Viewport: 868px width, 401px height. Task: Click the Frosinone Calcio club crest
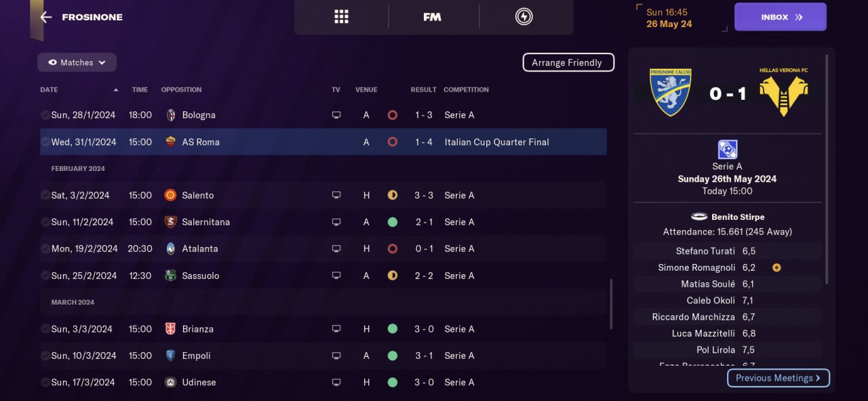point(670,92)
